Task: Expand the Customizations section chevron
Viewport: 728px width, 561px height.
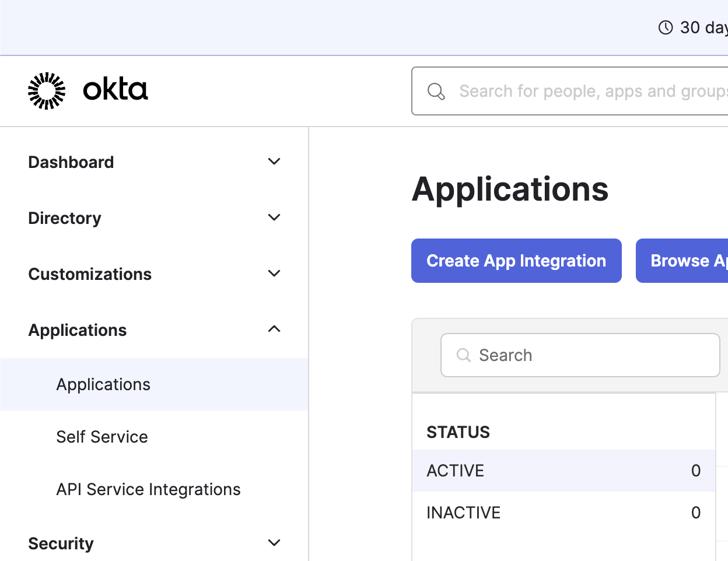Action: coord(274,274)
